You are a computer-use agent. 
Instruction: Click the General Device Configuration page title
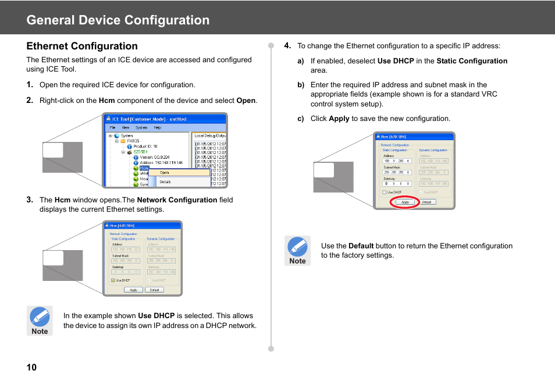[118, 20]
